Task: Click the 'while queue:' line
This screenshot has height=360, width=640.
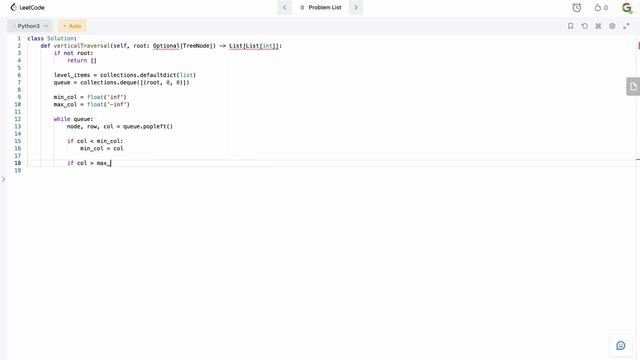Action: tap(73, 119)
